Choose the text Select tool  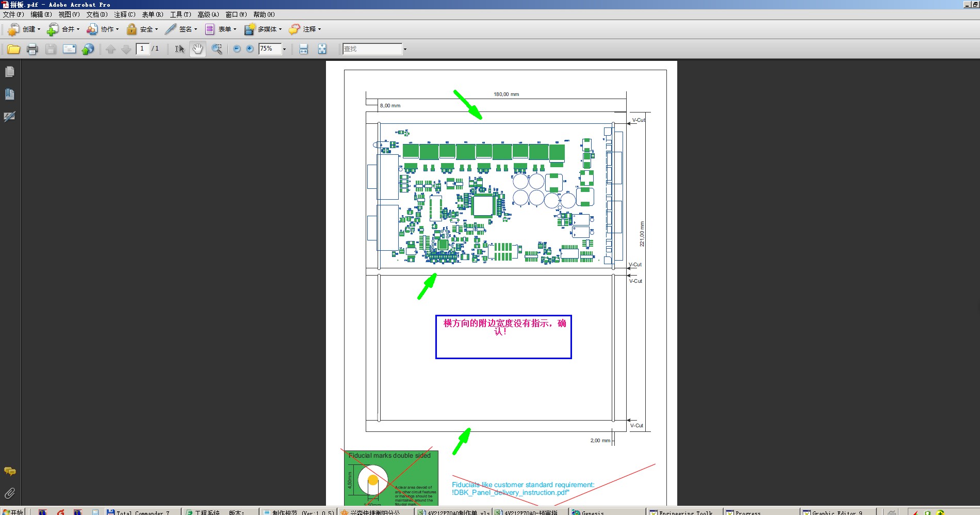click(179, 49)
